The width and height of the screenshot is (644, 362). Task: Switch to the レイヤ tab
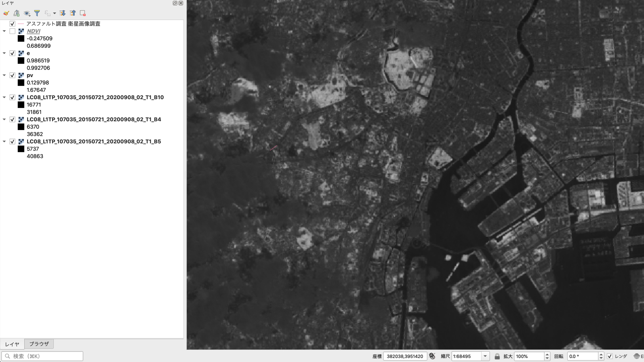point(12,344)
